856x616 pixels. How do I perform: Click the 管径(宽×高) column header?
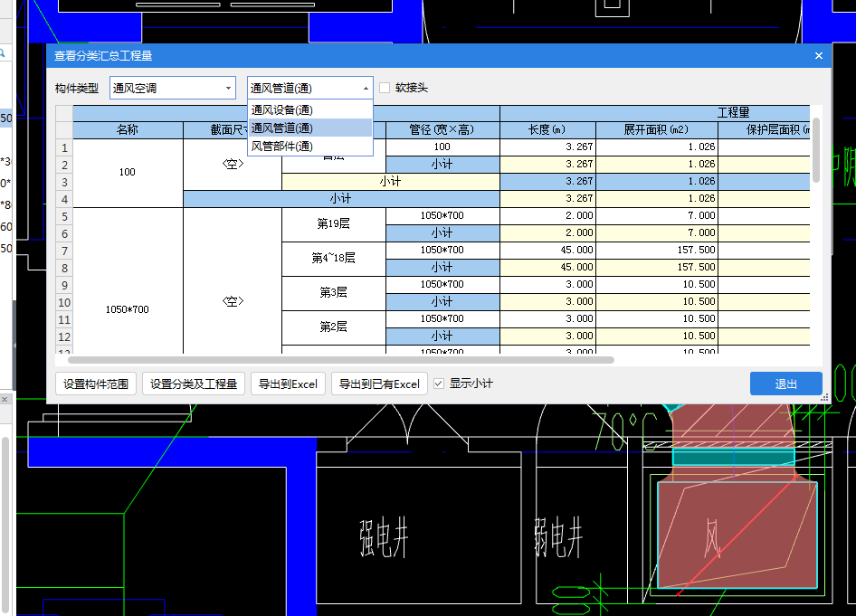(x=442, y=130)
